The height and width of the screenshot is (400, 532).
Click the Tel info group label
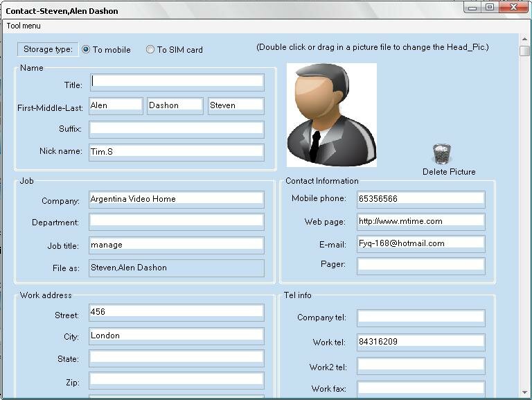click(298, 295)
